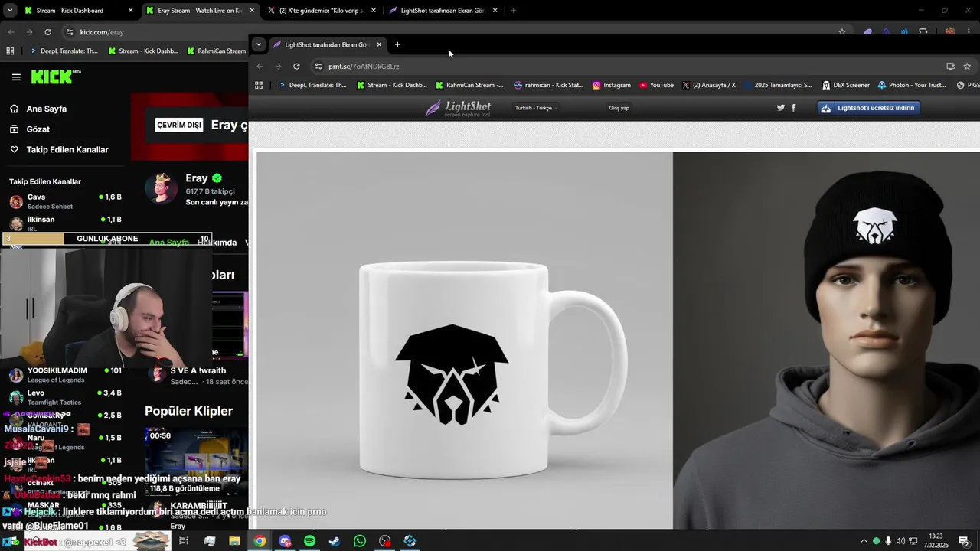Open the DEX Screener bookmark
The image size is (980, 551).
coord(846,85)
